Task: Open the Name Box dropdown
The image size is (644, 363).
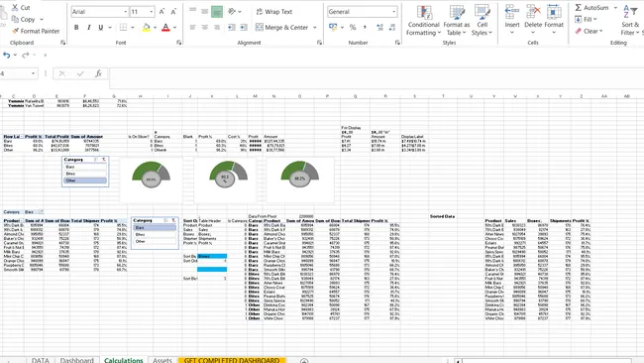Action: 33,73
